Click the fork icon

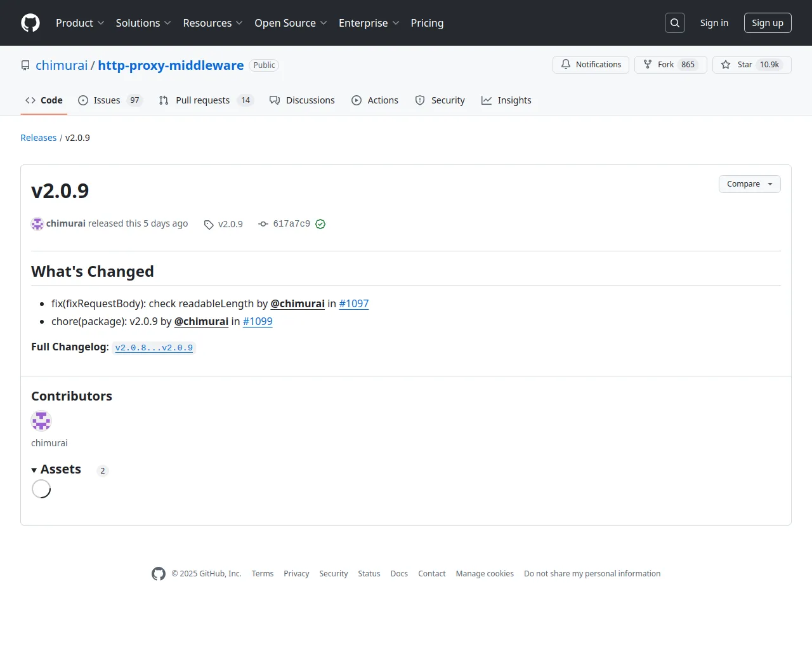point(648,65)
